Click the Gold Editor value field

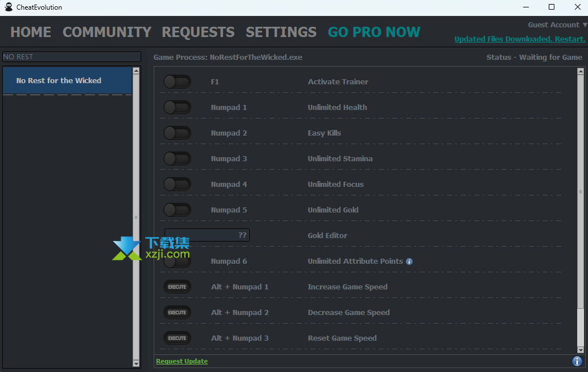point(207,235)
